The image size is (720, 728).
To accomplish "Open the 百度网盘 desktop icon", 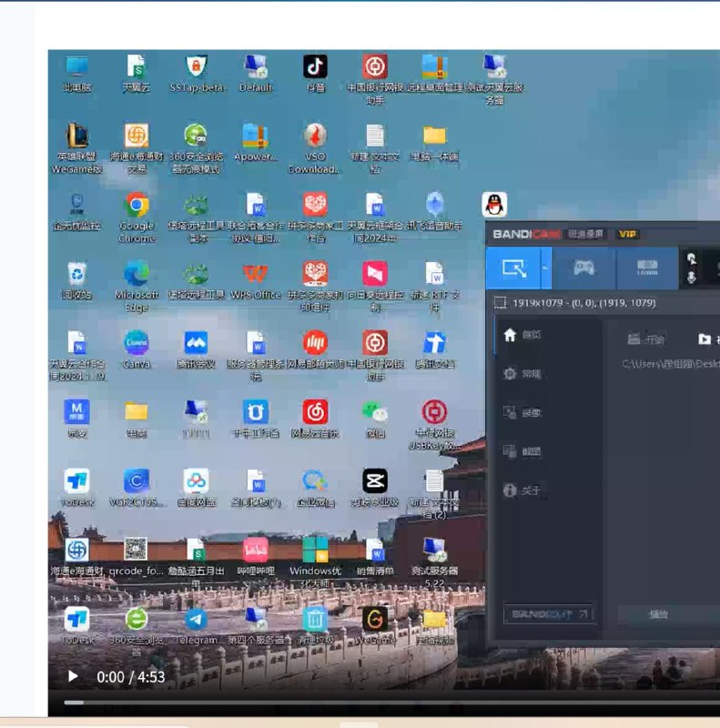I will click(x=196, y=488).
